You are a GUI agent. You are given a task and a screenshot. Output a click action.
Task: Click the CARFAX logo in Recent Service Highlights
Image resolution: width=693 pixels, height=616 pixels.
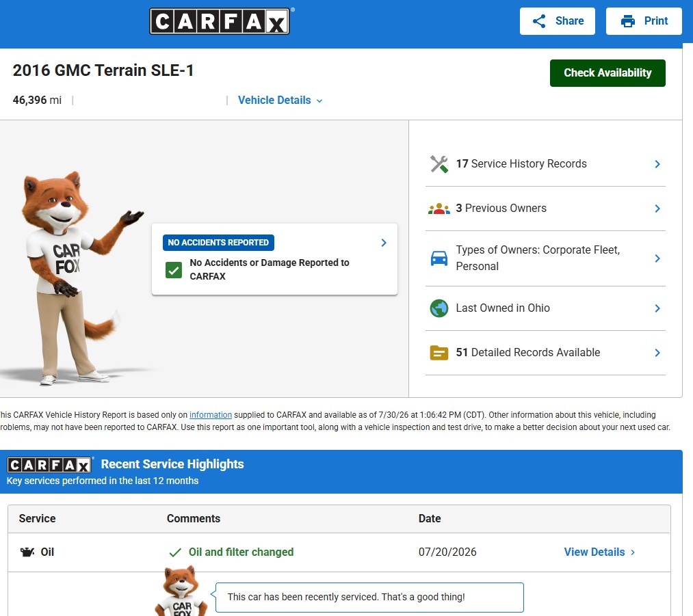coord(49,465)
